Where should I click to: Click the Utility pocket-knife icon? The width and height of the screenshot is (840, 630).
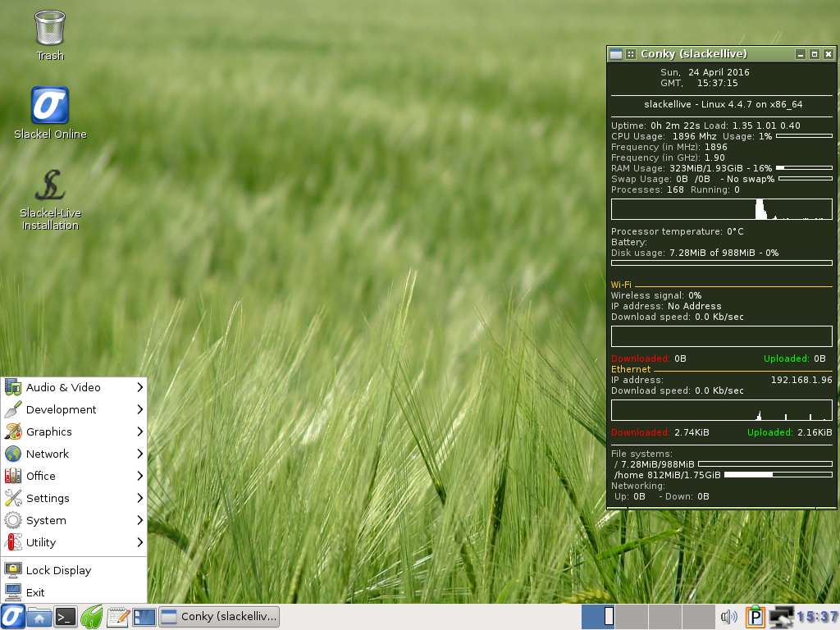(13, 542)
